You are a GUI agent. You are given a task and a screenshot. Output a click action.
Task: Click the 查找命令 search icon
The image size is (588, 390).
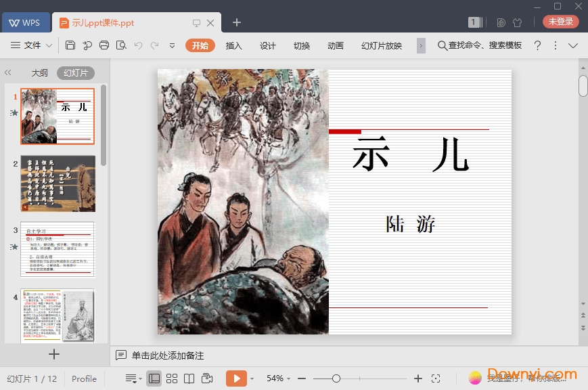point(442,45)
